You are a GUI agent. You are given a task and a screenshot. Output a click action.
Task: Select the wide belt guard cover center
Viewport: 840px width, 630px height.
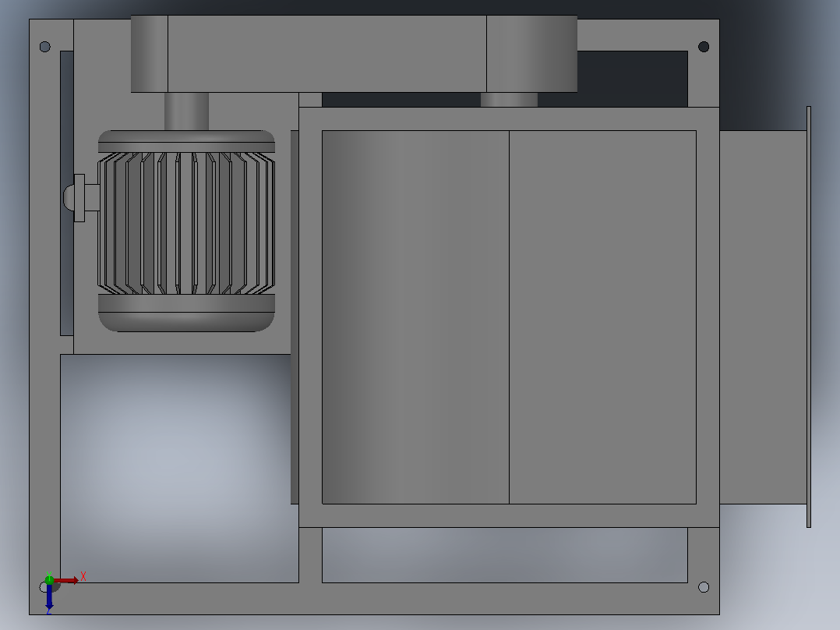[x=327, y=54]
